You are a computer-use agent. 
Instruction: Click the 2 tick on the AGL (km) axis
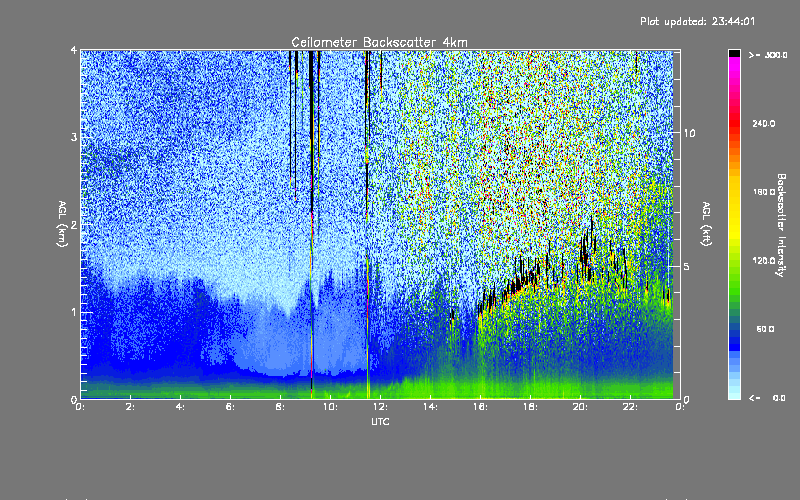click(x=74, y=224)
